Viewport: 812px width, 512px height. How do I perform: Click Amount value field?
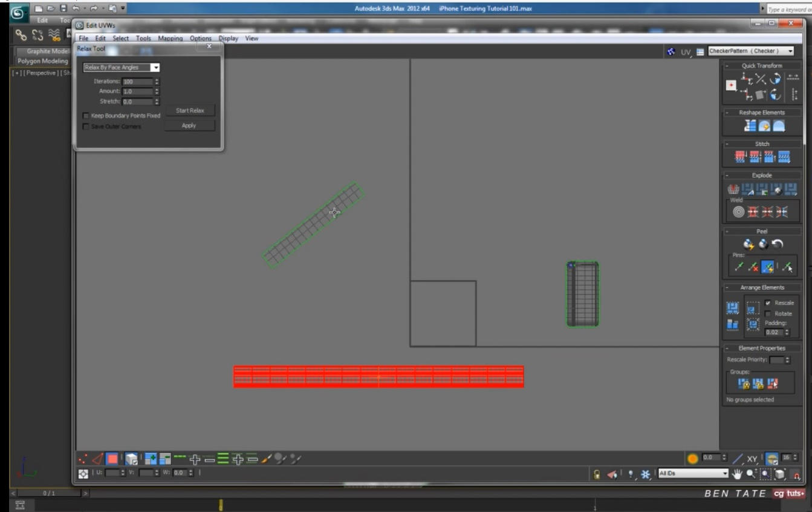coord(137,91)
